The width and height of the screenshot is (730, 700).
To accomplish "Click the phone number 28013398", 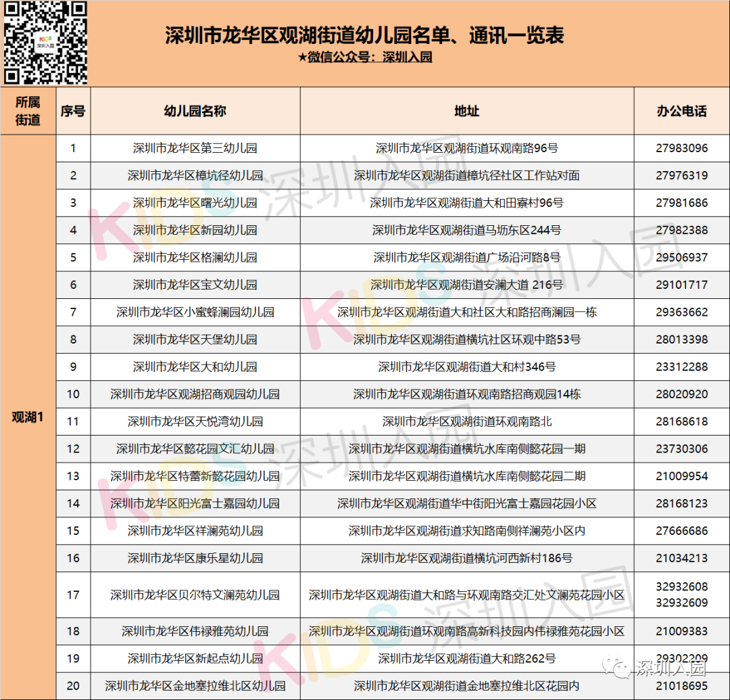I will coord(681,340).
